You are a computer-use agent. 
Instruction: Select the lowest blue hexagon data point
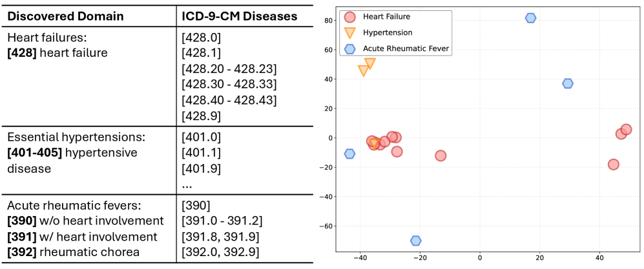pyautogui.click(x=415, y=241)
